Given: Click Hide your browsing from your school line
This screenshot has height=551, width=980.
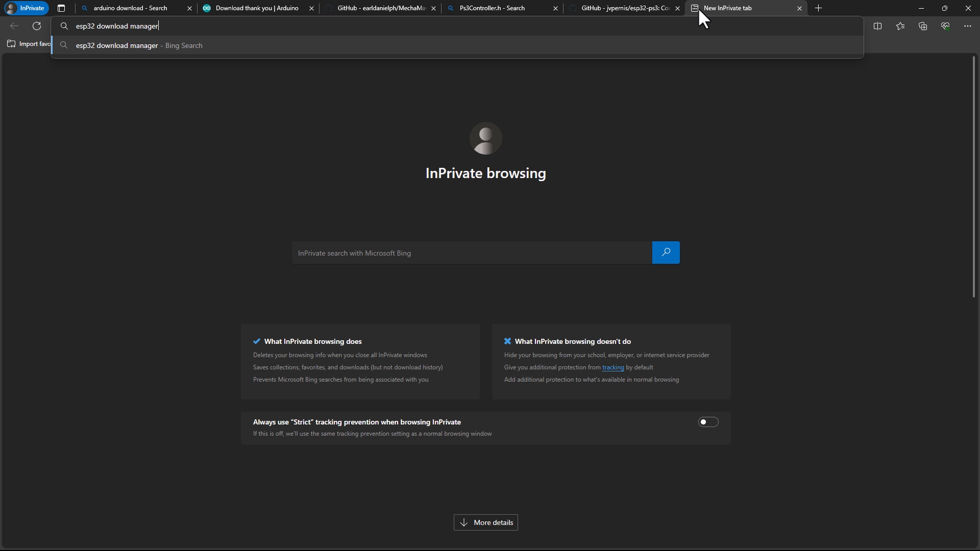Looking at the screenshot, I should point(606,355).
